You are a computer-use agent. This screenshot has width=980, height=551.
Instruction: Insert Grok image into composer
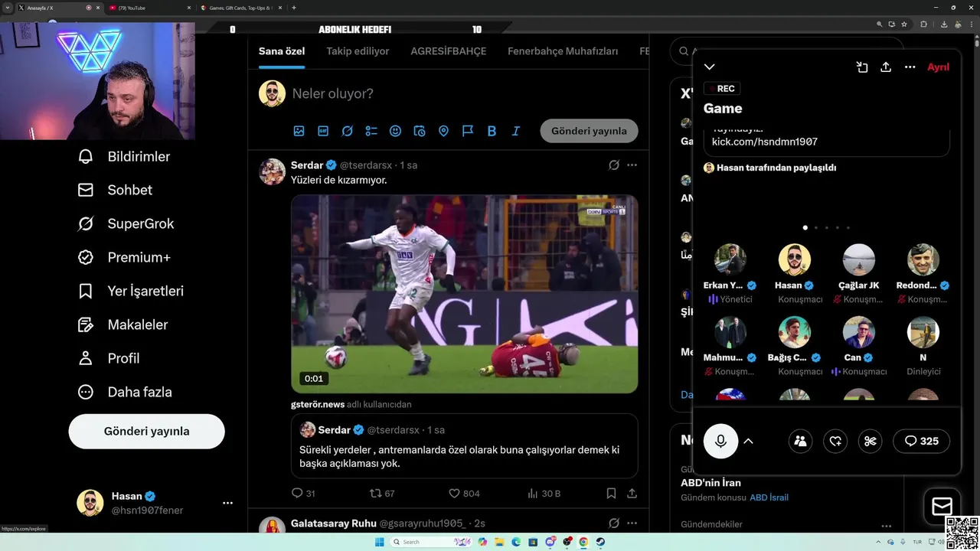348,131
